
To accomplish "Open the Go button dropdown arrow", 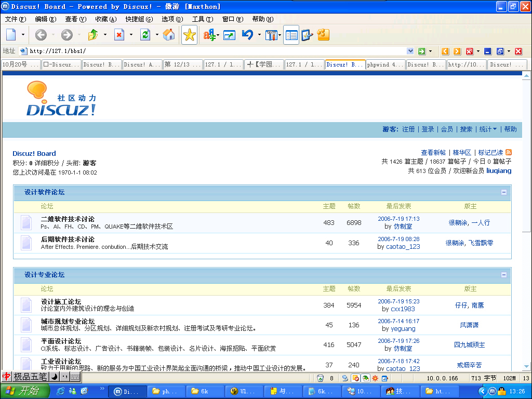I will tap(431, 51).
